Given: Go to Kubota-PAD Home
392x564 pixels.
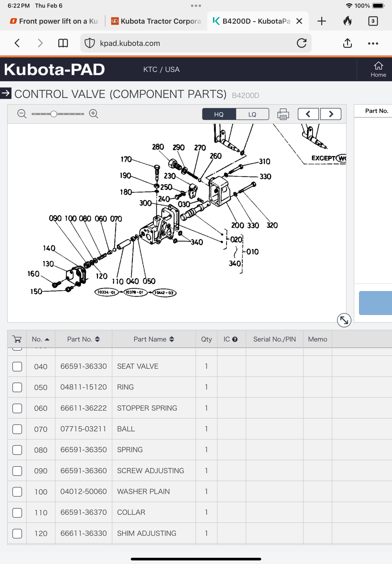Looking at the screenshot, I should pos(378,69).
